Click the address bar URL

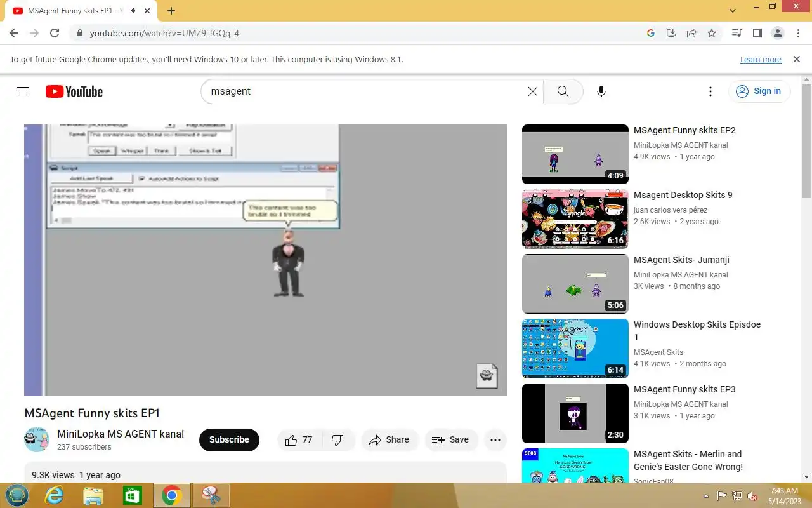click(164, 33)
